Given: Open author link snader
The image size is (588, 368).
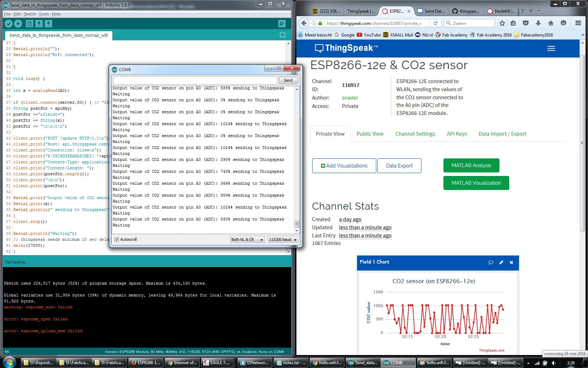Looking at the screenshot, I should (350, 98).
